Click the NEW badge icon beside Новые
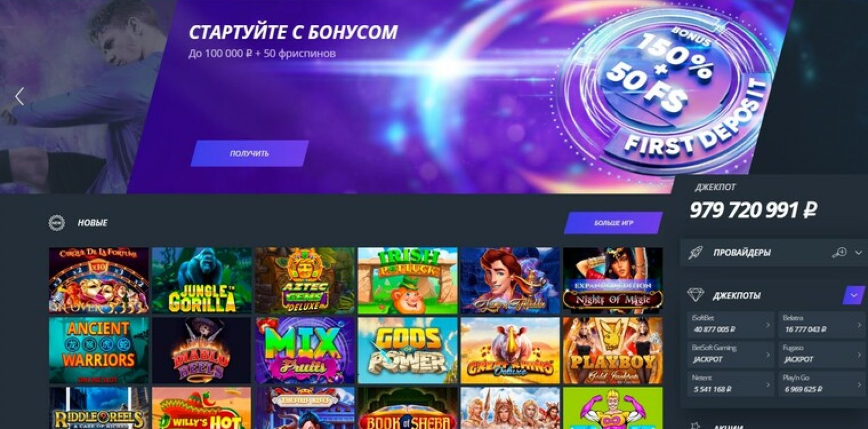The image size is (868, 429). pos(56,223)
